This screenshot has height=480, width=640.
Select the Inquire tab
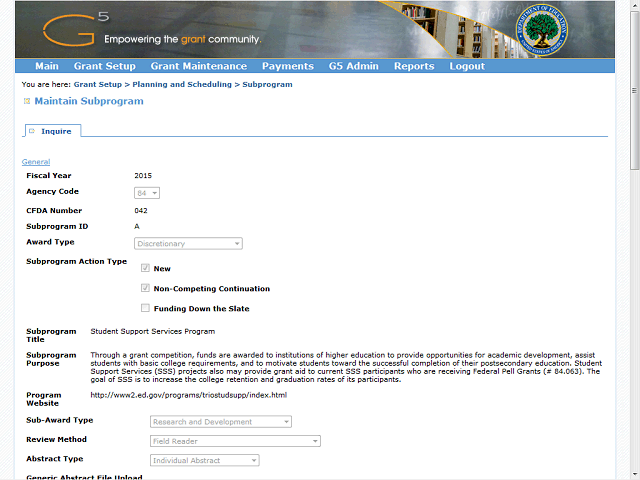(53, 131)
